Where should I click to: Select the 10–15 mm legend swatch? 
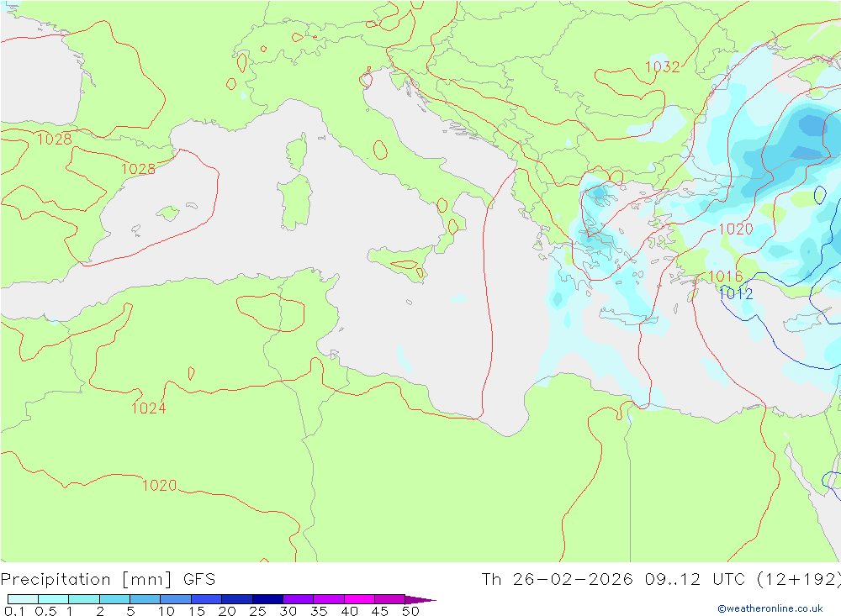tap(176, 599)
